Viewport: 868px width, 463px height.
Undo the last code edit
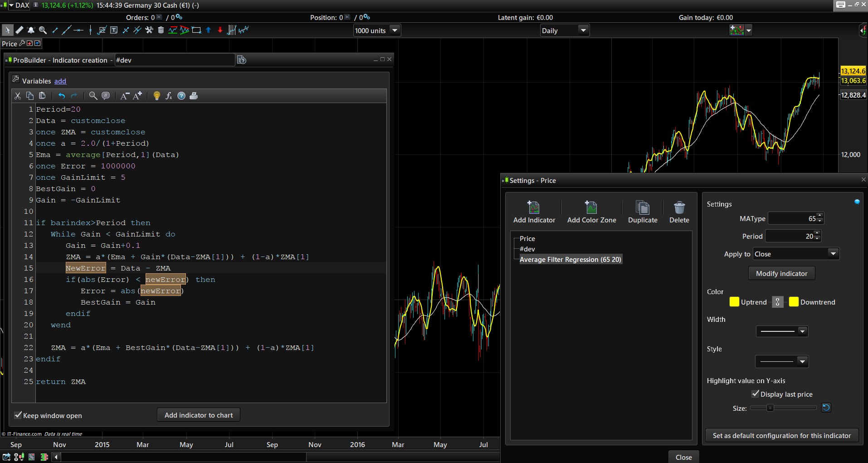coord(62,96)
